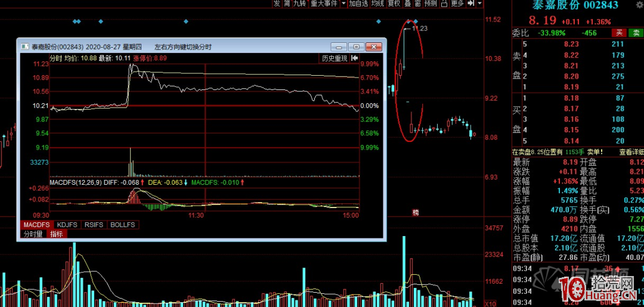This screenshot has width=644, height=307.
Task: Click the 均价: 10.88 label in popup
Action: click(80, 58)
